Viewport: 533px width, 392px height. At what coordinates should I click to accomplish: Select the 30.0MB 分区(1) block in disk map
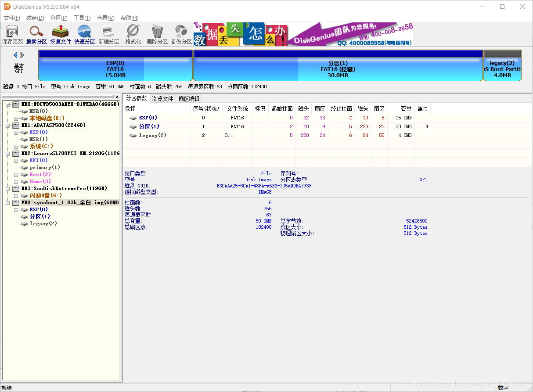click(x=338, y=69)
